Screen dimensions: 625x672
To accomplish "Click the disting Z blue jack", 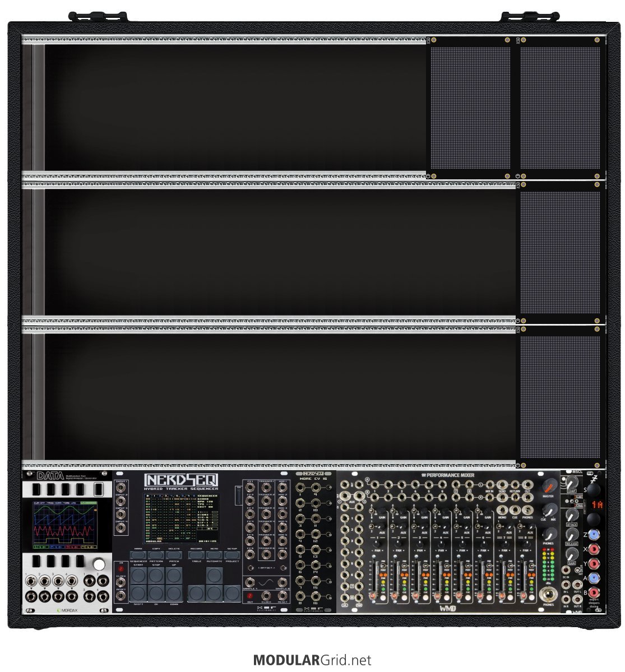I will coord(594,535).
